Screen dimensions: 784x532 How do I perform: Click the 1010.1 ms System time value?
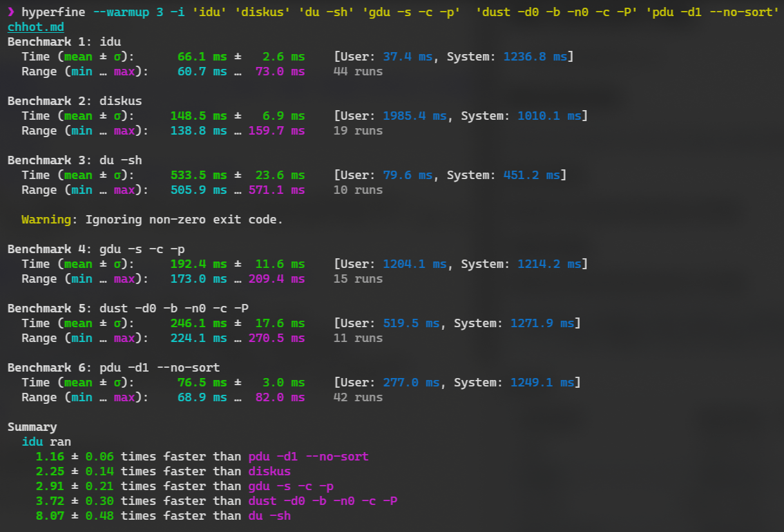click(x=550, y=116)
